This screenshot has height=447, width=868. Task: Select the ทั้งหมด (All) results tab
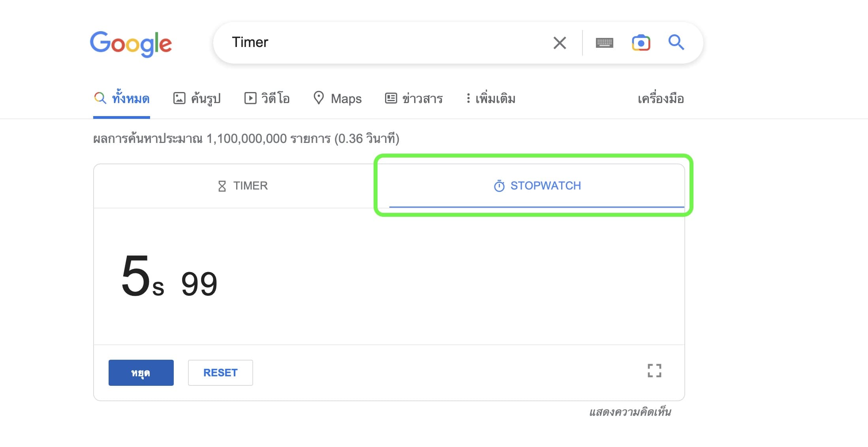[x=122, y=98]
